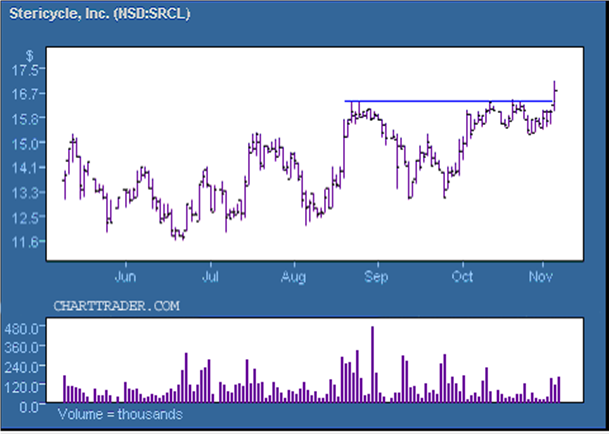This screenshot has height=435, width=611.
Task: Click the 'Volume = thousands' caption
Action: tap(120, 414)
